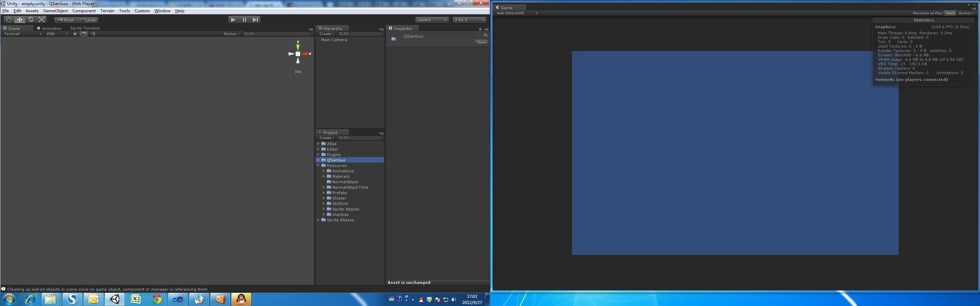
Task: Expand the Atlas folder arrow
Action: click(x=318, y=144)
